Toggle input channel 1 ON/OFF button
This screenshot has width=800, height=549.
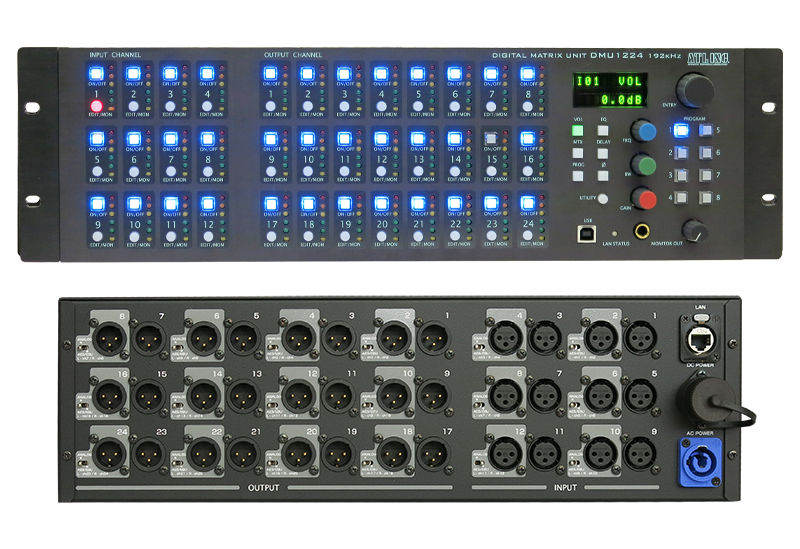96,74
